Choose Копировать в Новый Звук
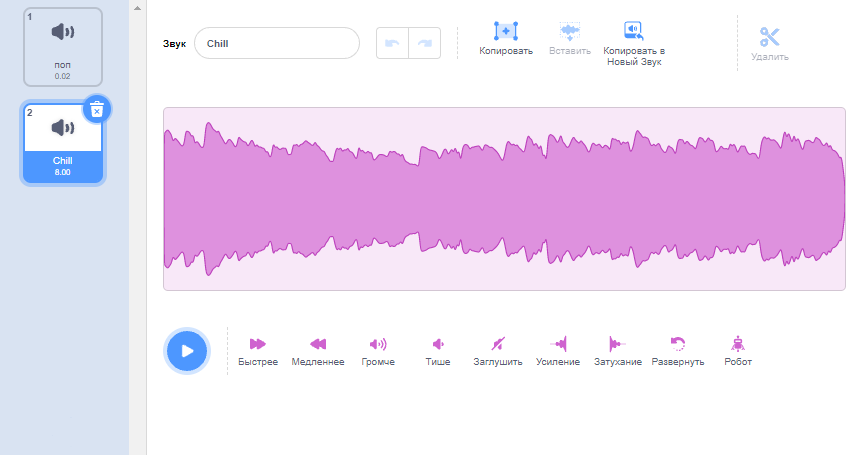The width and height of the screenshot is (852, 455). pyautogui.click(x=634, y=41)
